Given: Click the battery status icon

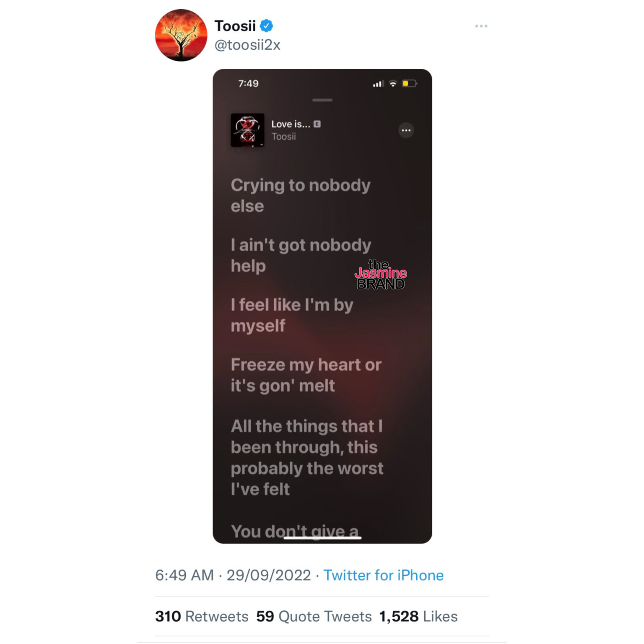Looking at the screenshot, I should point(409,83).
